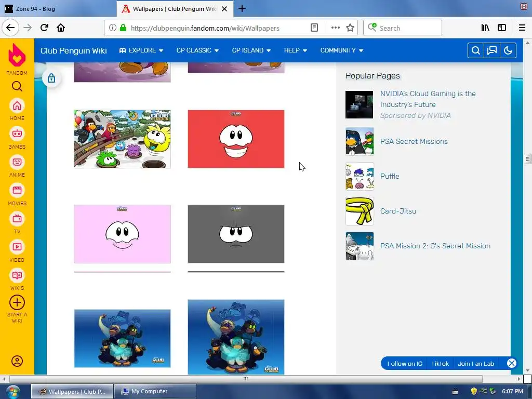The height and width of the screenshot is (399, 532).
Task: Open the Card-Jitsu page link
Action: point(398,211)
